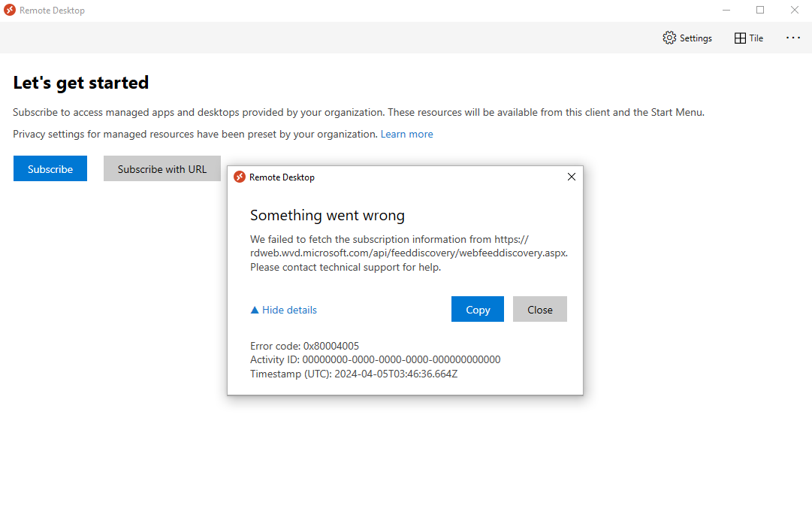This screenshot has height=518, width=812.
Task: Follow the Learn more link
Action: coord(406,135)
